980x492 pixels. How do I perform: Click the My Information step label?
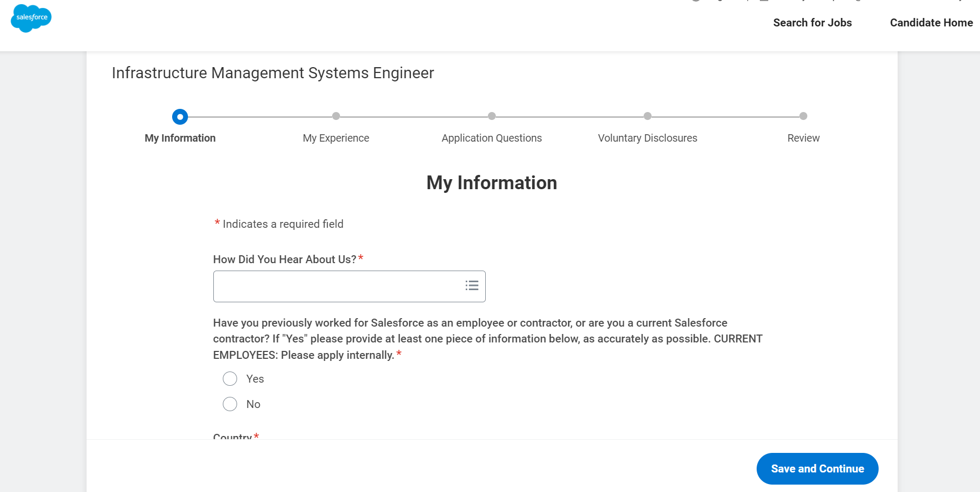coord(180,138)
